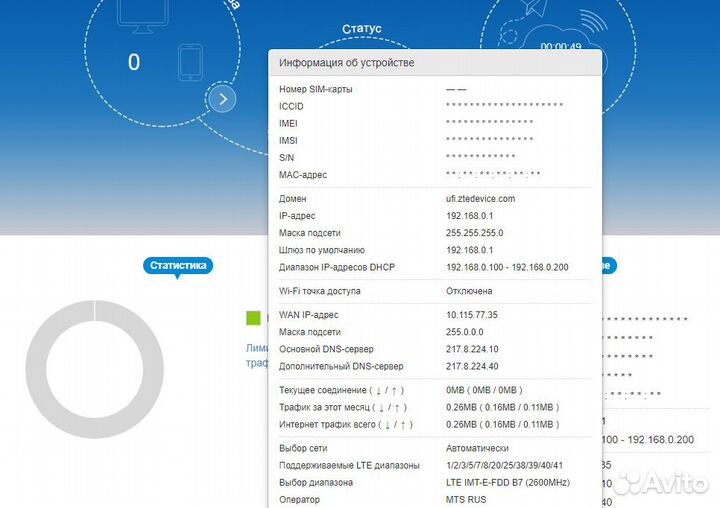720x508 pixels.
Task: Click the 'Шлюз по умолчанию' label
Action: (322, 250)
